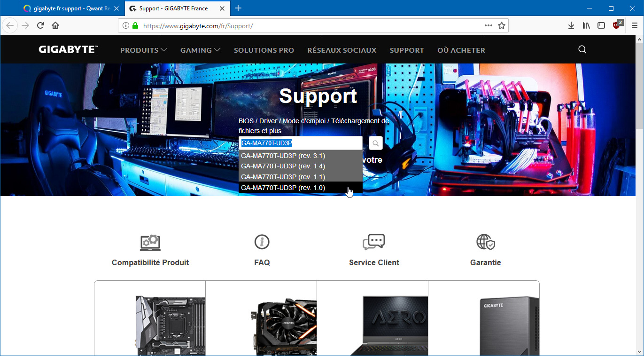
Task: Click the page vertical scrollbar thumb
Action: point(639,87)
